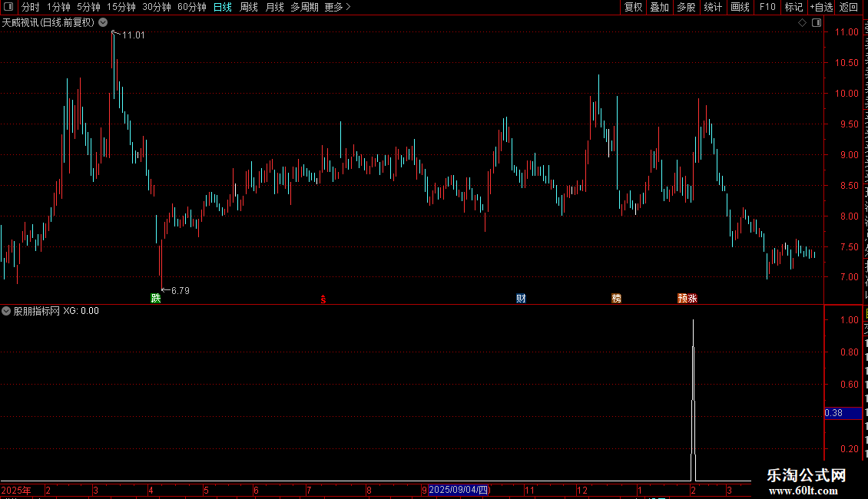Click the 返回 back button

[849, 7]
